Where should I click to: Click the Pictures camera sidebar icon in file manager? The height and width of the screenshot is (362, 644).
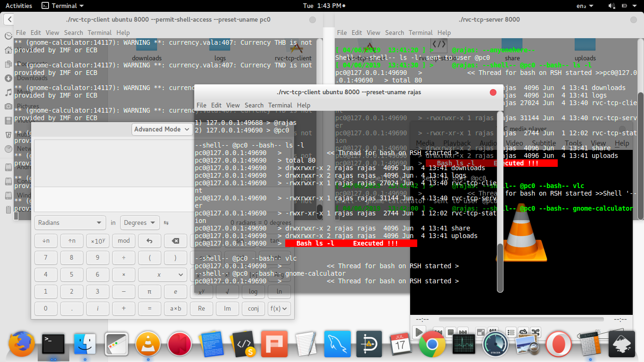(x=8, y=107)
